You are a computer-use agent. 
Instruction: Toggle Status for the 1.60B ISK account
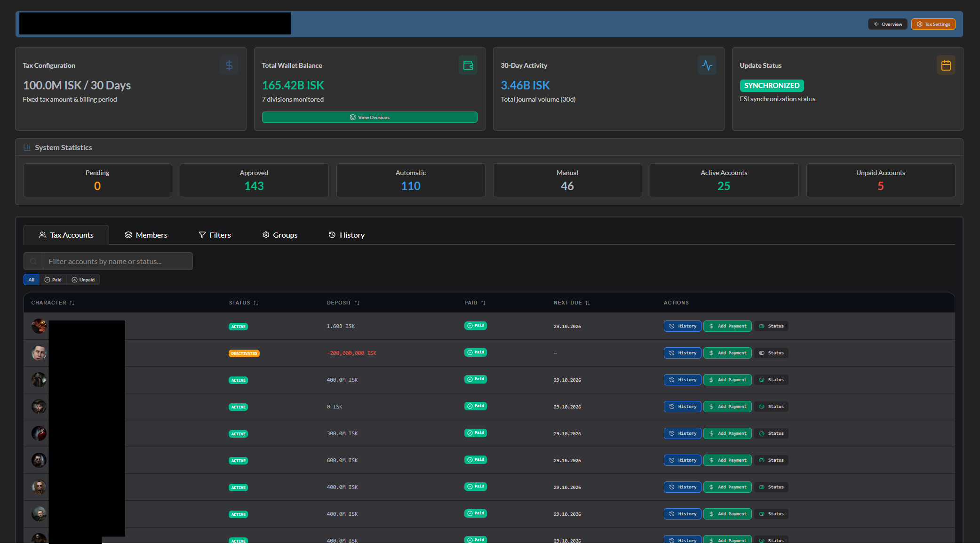pyautogui.click(x=772, y=326)
